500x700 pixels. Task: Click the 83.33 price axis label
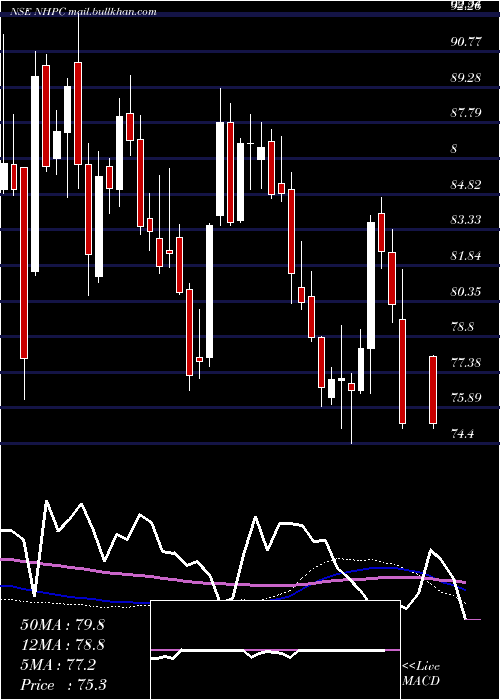[466, 220]
